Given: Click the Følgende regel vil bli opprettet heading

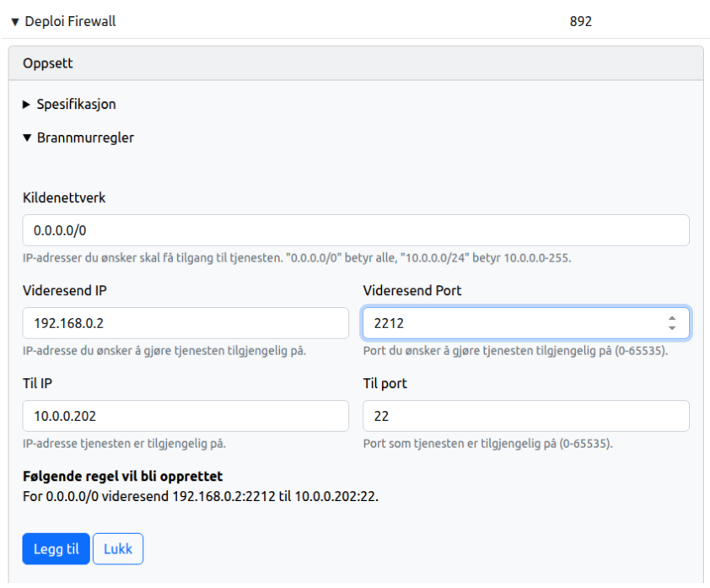Looking at the screenshot, I should 123,476.
